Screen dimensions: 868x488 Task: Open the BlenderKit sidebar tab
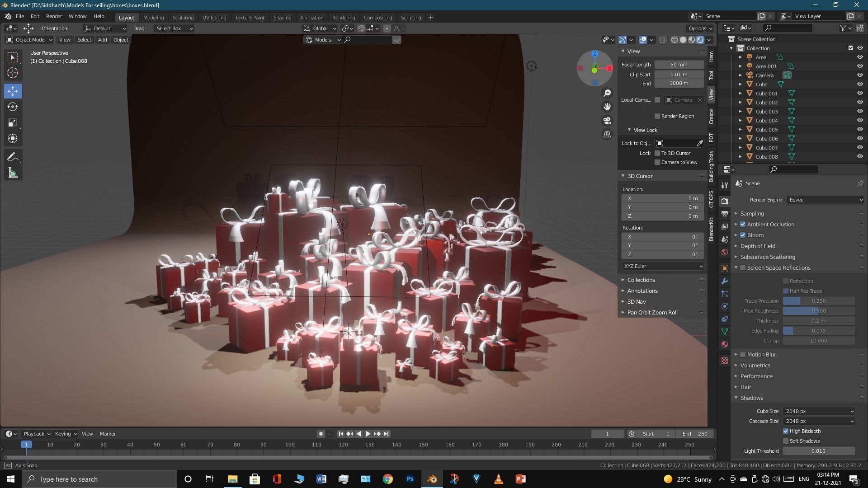[x=711, y=229]
